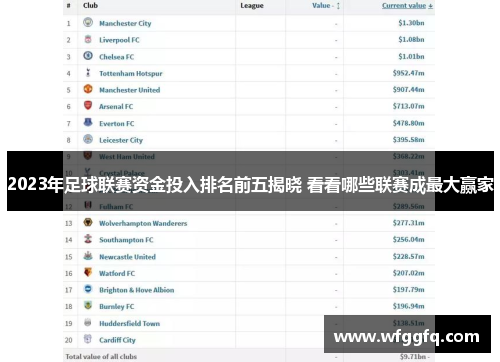This screenshot has height=362, width=500.
Task: Click the $196.94m value for Burnley
Action: click(408, 306)
